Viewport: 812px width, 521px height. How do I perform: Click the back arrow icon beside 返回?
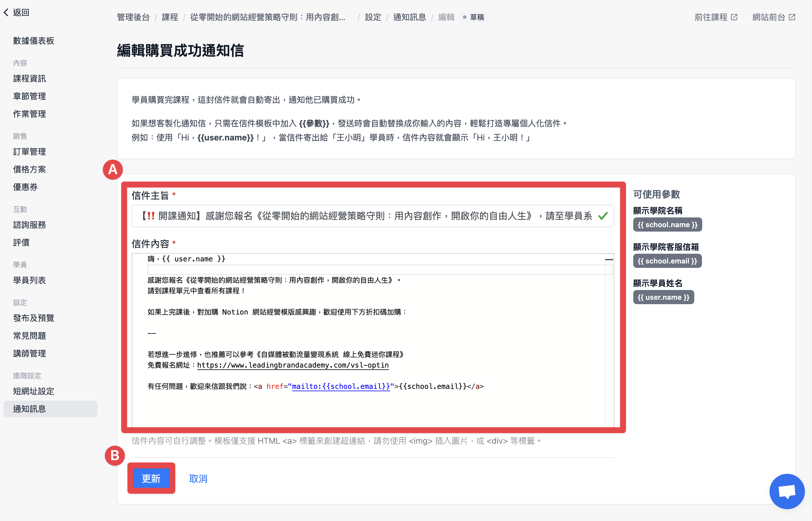coord(6,12)
